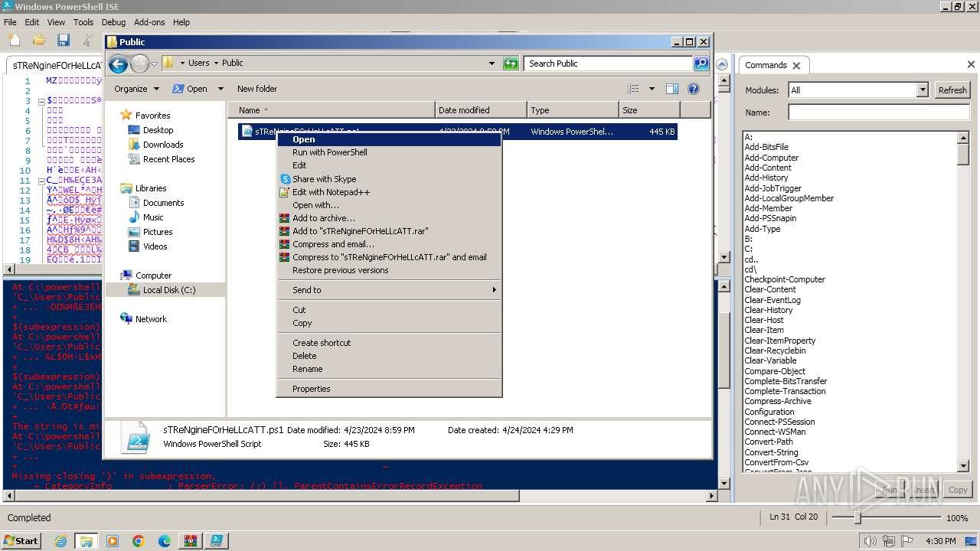Choose Delete in the context menu
Viewport: 980px width, 551px height.
click(x=388, y=356)
